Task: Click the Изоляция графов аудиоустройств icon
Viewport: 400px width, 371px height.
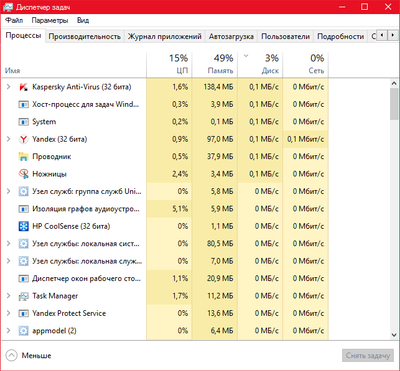Action: 23,209
